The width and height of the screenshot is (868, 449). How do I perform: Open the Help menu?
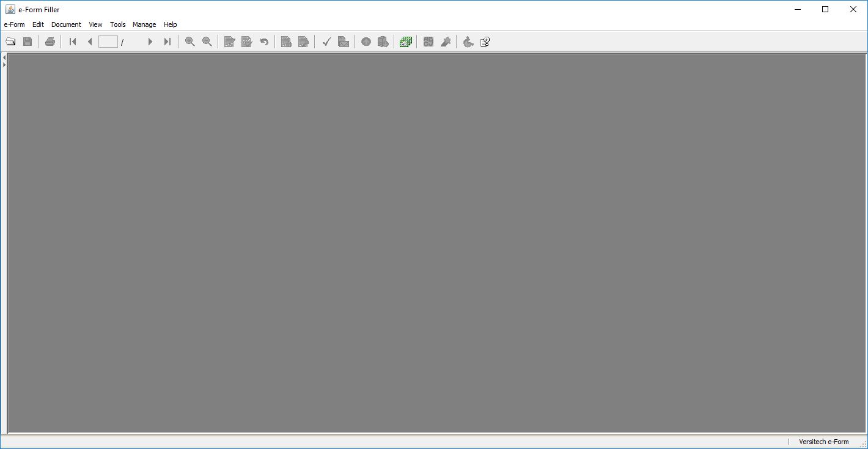[x=171, y=24]
